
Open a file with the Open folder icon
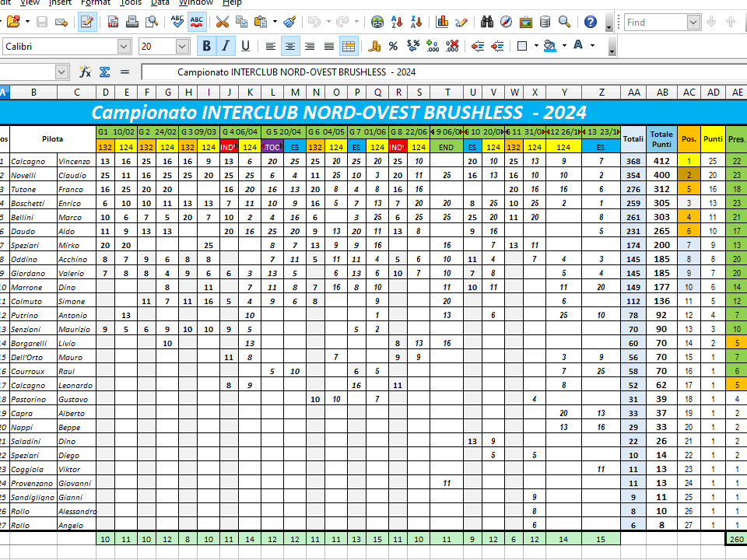point(13,22)
